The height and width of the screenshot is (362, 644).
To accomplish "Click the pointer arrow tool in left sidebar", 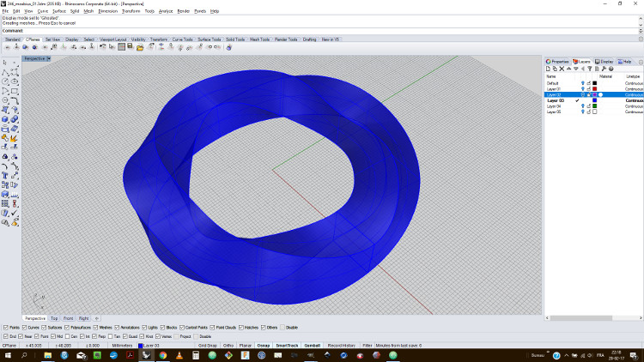I will tap(5, 63).
